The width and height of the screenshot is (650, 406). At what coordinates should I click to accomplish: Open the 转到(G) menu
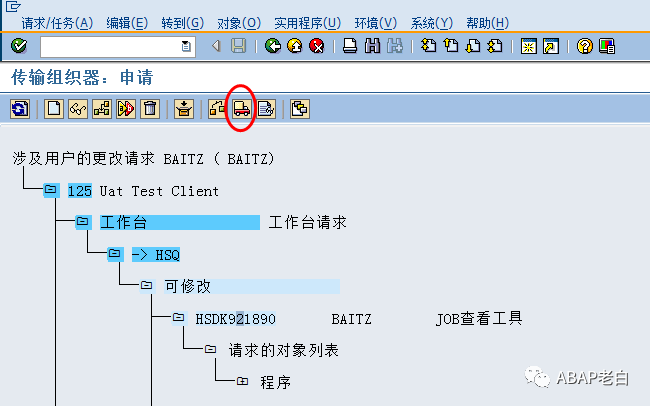click(x=183, y=23)
